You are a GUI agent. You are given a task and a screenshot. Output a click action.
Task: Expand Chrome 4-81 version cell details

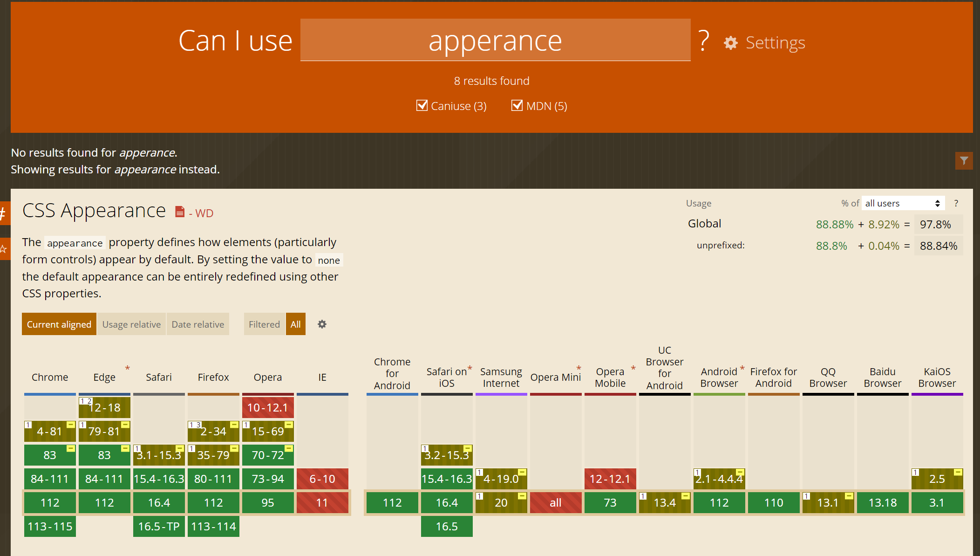click(50, 431)
